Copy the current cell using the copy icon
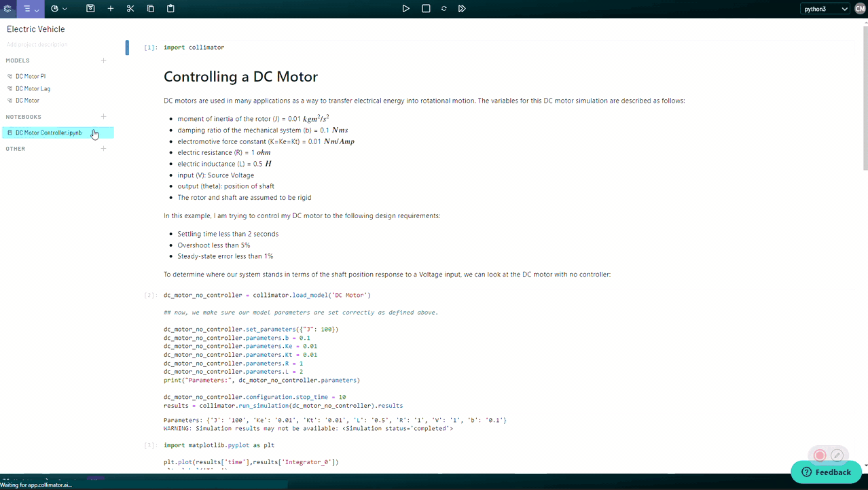868x490 pixels. (x=150, y=8)
